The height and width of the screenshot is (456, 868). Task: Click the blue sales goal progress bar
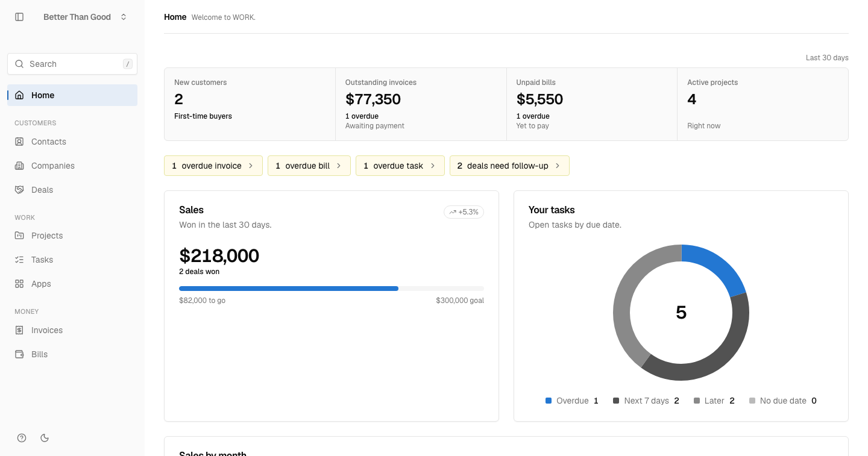tap(289, 289)
